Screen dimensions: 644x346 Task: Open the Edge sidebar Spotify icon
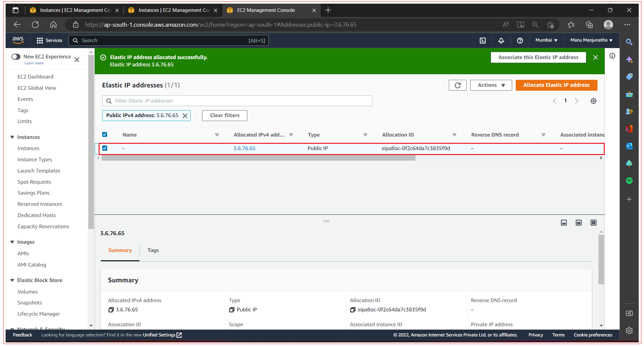coord(629,181)
